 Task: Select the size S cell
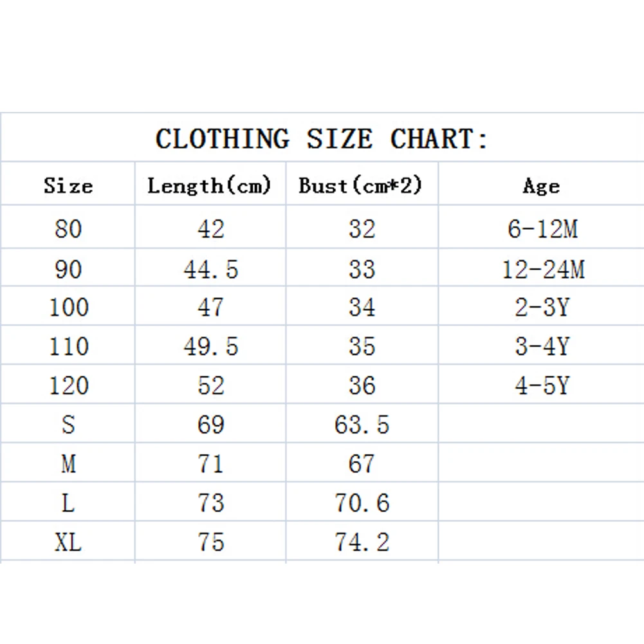click(x=68, y=424)
